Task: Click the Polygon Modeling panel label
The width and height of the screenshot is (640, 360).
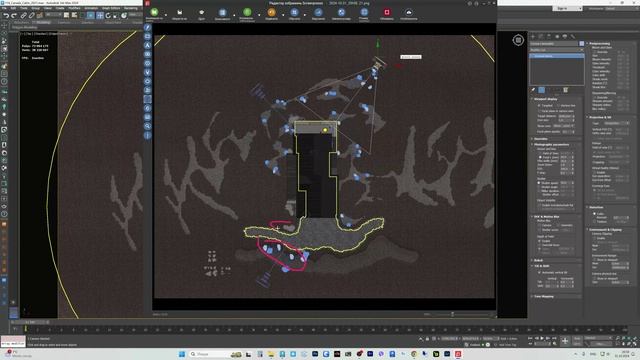Action: pos(24,27)
